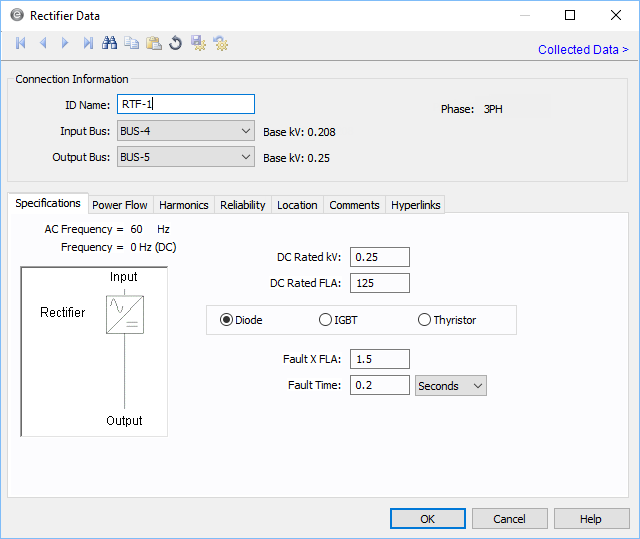
Task: Switch to the Power Flow tab
Action: 120,205
